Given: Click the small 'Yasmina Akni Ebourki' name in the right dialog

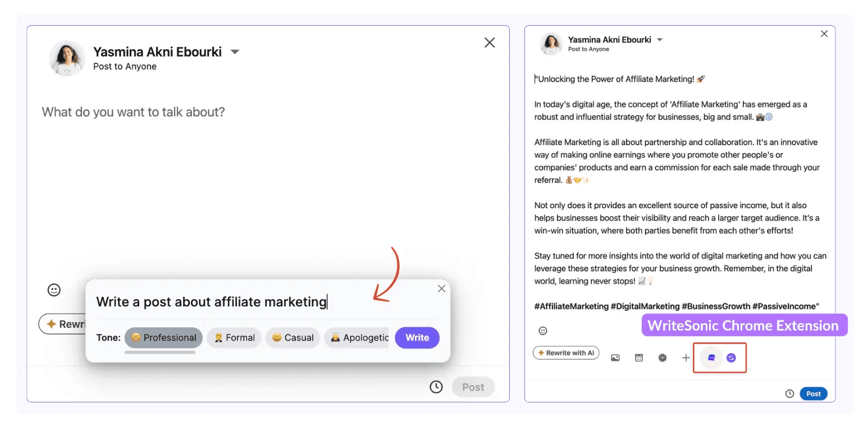Looking at the screenshot, I should point(610,40).
